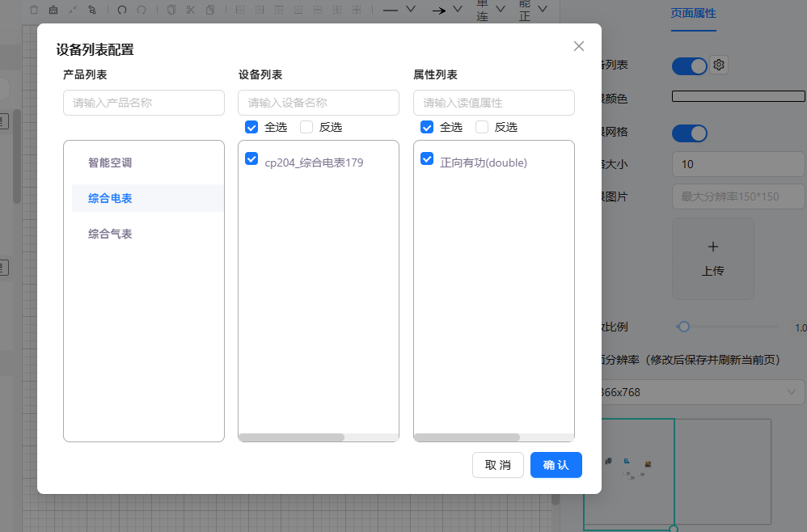Click the device list horizontal scrollbar
The image size is (807, 532).
click(x=292, y=437)
